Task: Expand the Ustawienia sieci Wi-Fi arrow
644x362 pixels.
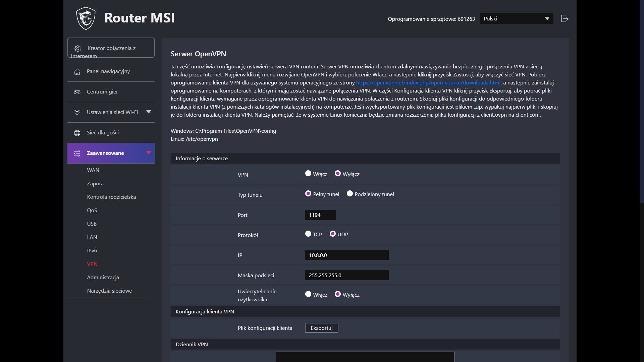Action: click(149, 112)
